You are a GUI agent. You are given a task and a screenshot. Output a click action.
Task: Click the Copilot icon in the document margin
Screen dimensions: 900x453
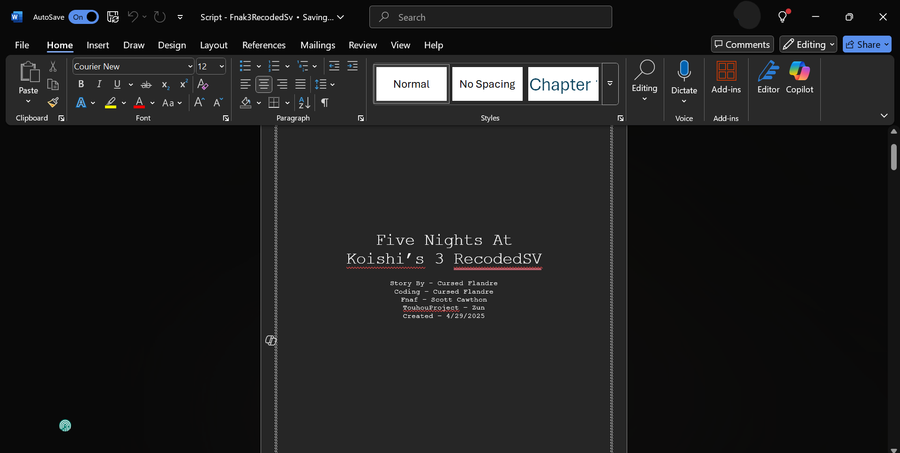pyautogui.click(x=270, y=340)
